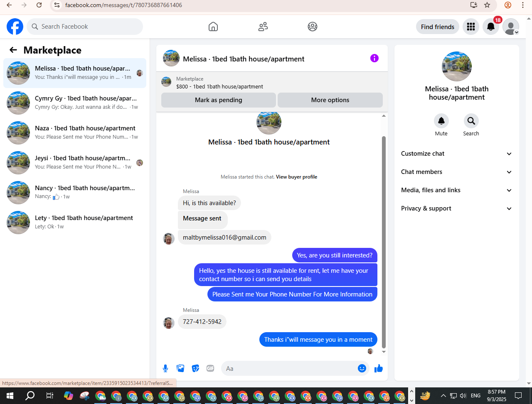532x404 pixels.
Task: Record a voice clip with microphone icon
Action: (x=165, y=368)
